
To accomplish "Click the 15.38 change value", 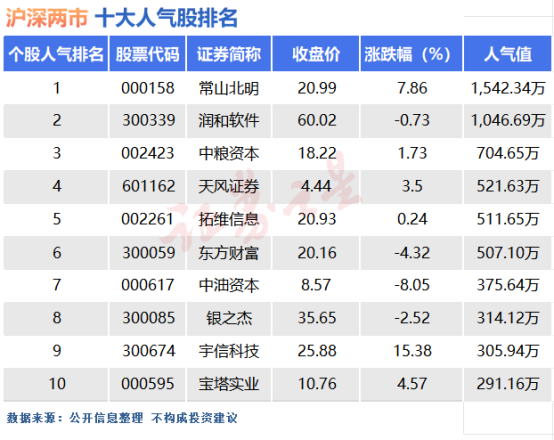I will tap(412, 351).
